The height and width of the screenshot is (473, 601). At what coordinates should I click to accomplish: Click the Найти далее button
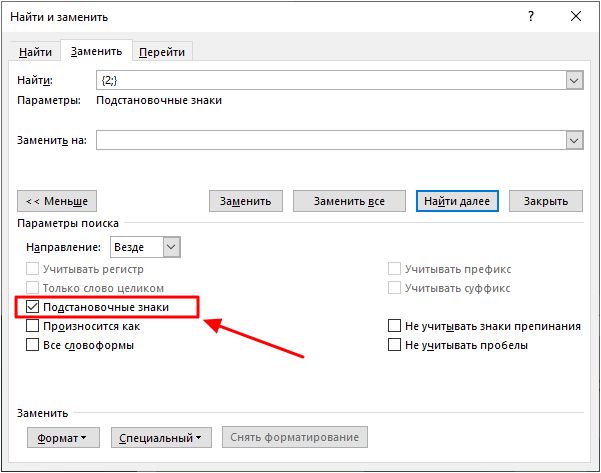tap(457, 201)
